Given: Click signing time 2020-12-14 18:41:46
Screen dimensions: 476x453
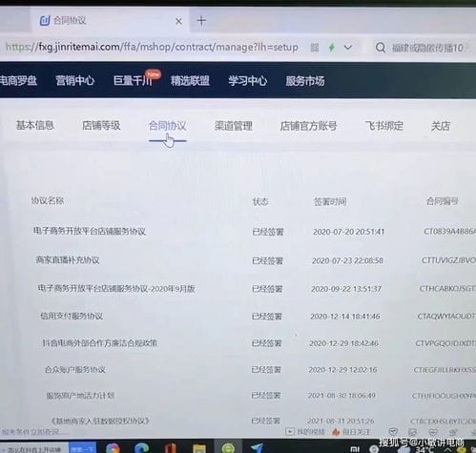Looking at the screenshot, I should pyautogui.click(x=345, y=317).
